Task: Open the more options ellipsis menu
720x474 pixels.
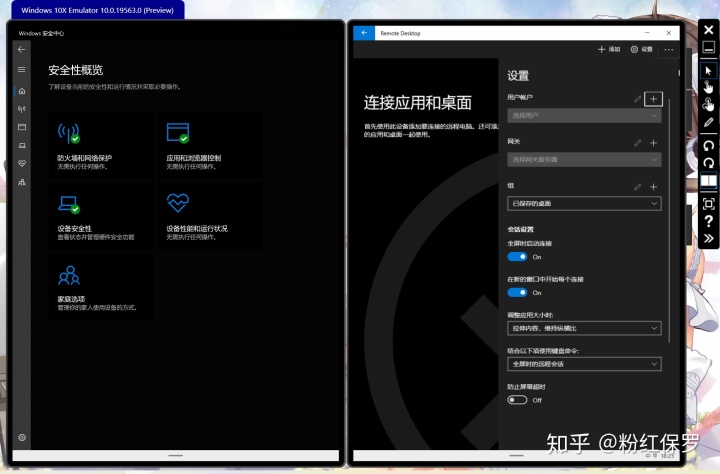Action: 669,49
